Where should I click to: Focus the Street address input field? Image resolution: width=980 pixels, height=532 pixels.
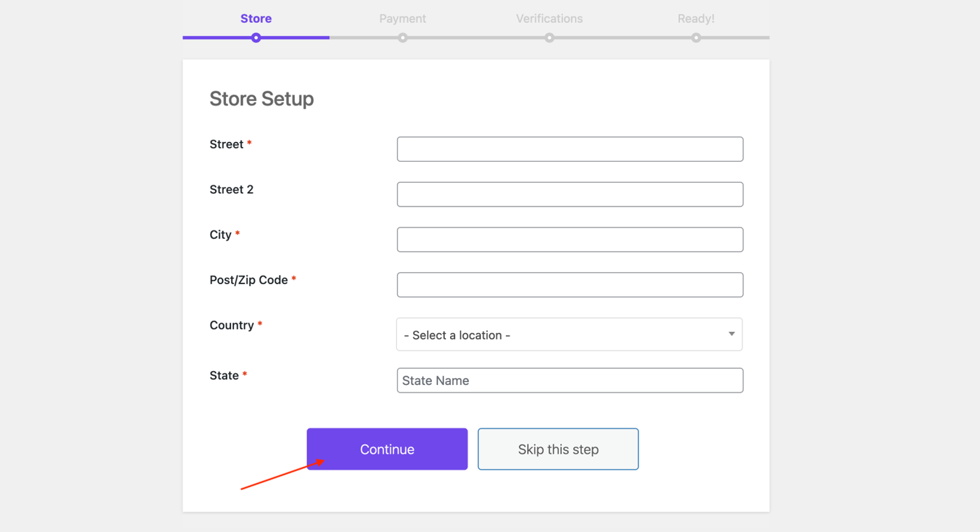pos(570,149)
